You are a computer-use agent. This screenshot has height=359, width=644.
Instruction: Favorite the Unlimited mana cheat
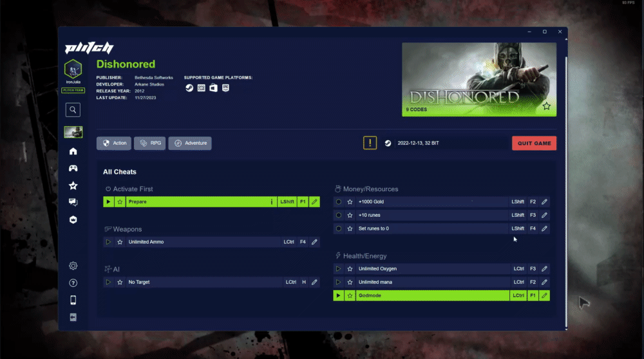click(350, 282)
